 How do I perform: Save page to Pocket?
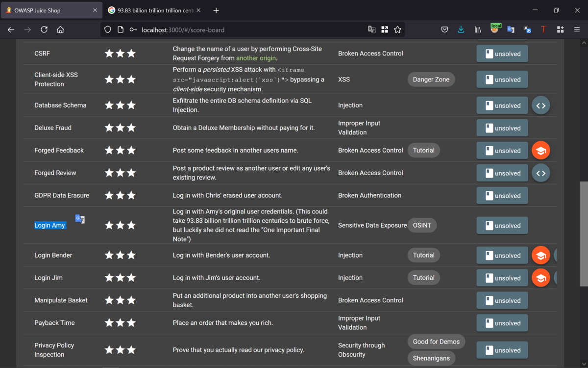[444, 29]
